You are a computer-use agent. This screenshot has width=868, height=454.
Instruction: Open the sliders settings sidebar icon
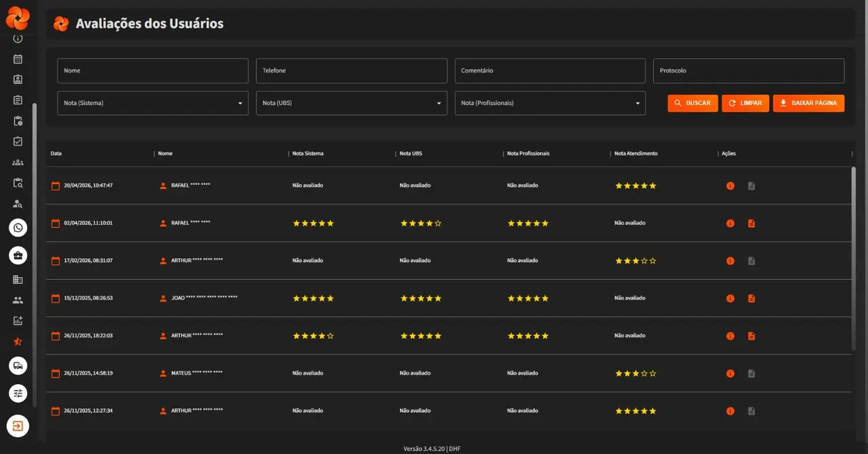[x=18, y=393]
